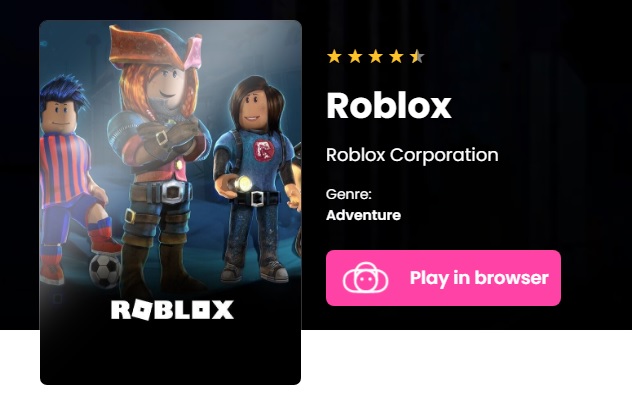Click the third rating star

[376, 56]
